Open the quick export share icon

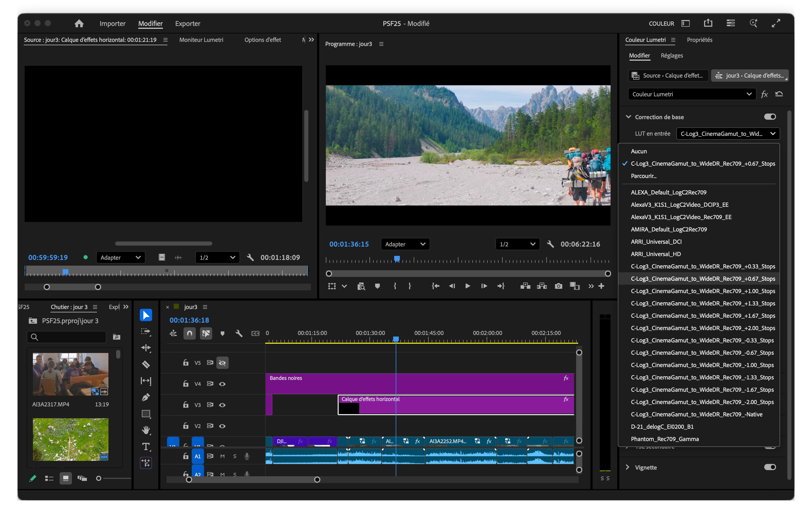coord(708,23)
